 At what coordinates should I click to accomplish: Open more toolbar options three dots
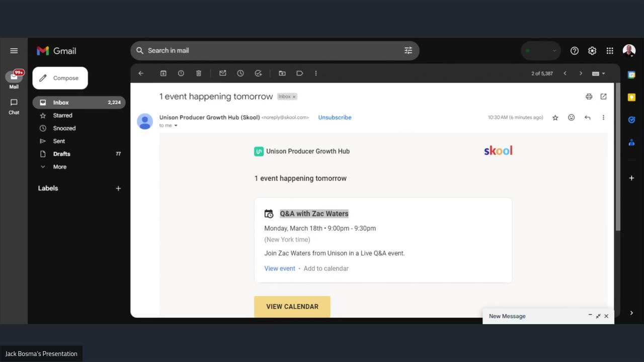coord(316,73)
